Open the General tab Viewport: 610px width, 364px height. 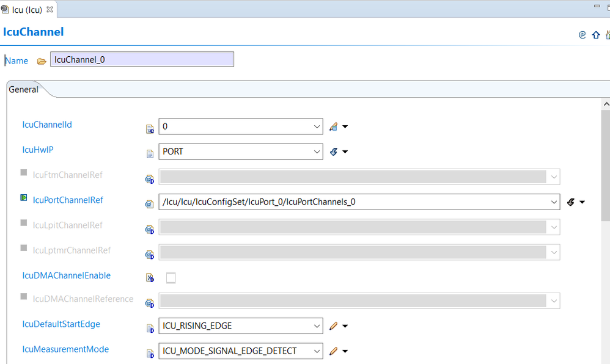click(23, 89)
